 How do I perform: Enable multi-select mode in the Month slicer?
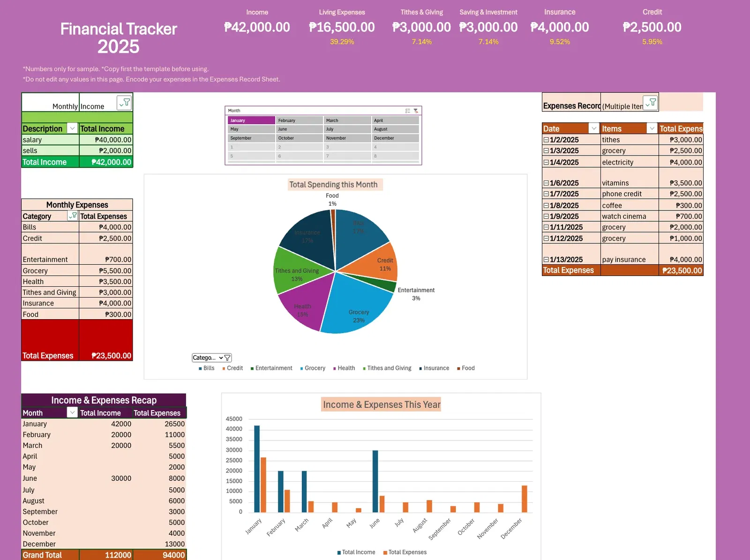coord(407,111)
